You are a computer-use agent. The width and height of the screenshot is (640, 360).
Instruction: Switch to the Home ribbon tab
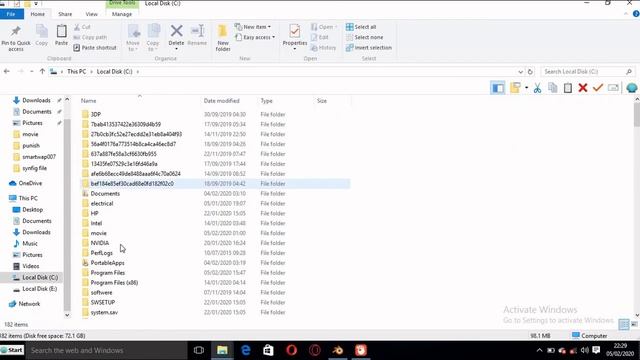[x=38, y=14]
